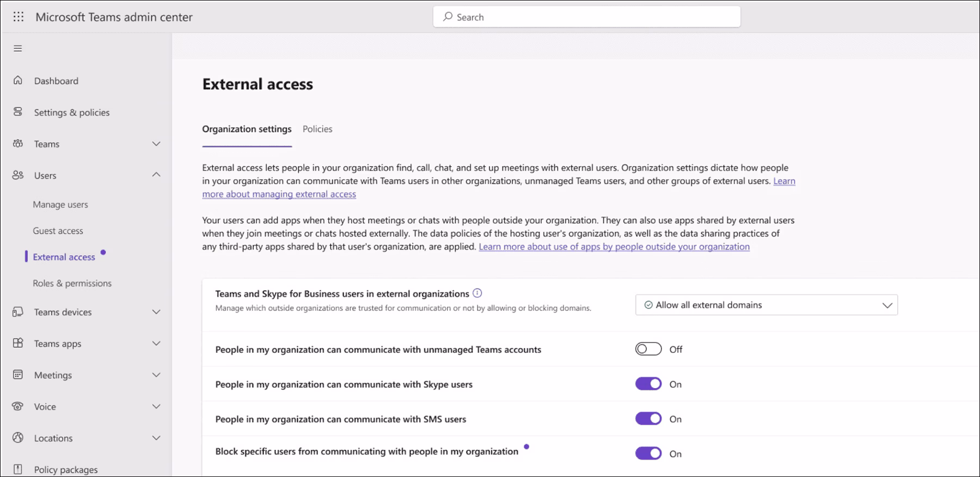
Task: Click the Teams devices icon
Action: [x=18, y=312]
